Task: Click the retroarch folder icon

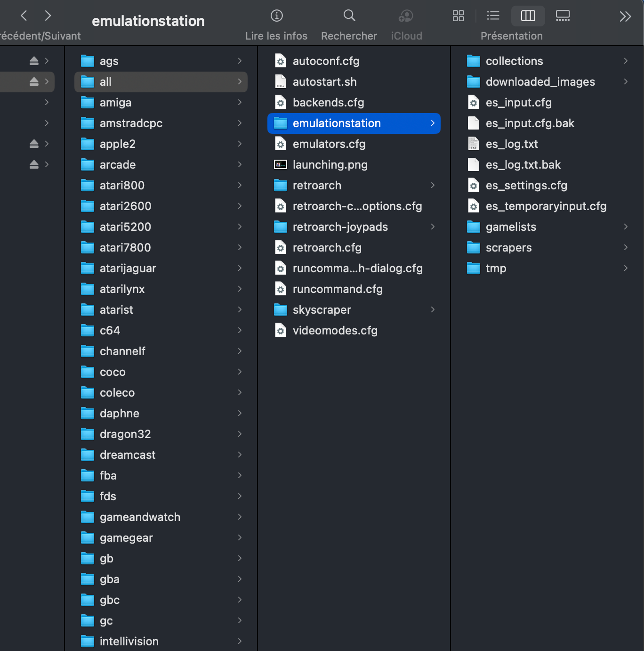Action: (x=281, y=185)
